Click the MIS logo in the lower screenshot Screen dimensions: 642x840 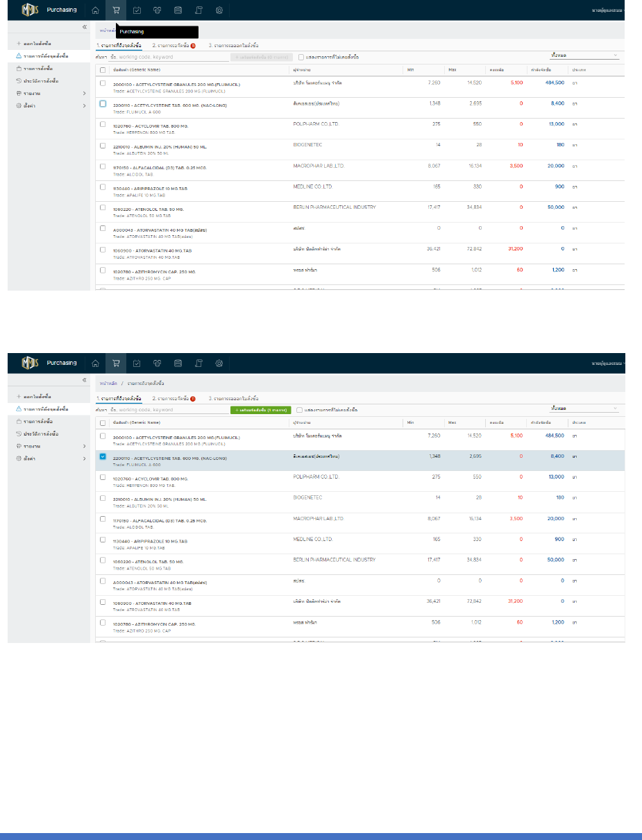tap(31, 363)
